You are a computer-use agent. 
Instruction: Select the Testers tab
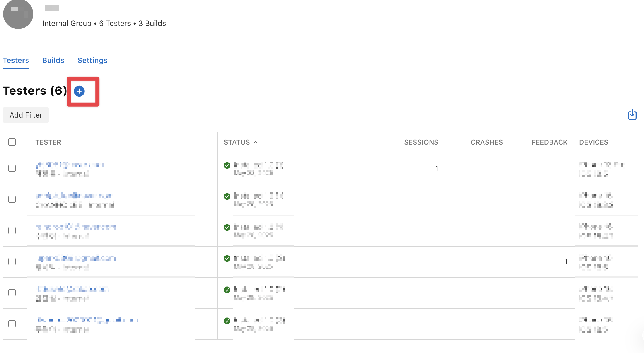pos(16,60)
